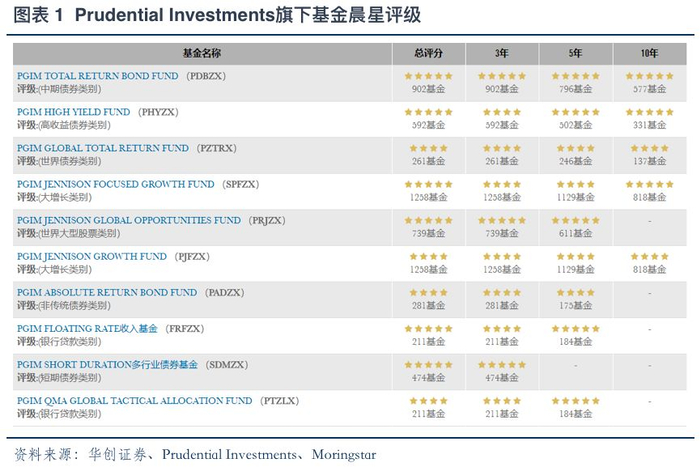Select PGIM QMA Global Tactical Allocation Fund
Image resolution: width=700 pixels, height=467 pixels.
pos(134,400)
